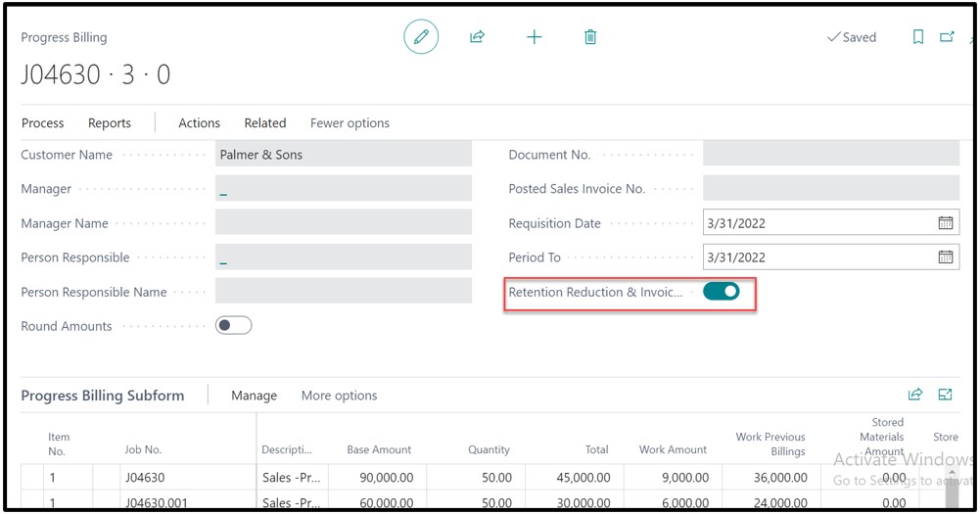The height and width of the screenshot is (514, 980).
Task: Disable Retention Reduction & Invoice toggle
Action: [x=722, y=292]
